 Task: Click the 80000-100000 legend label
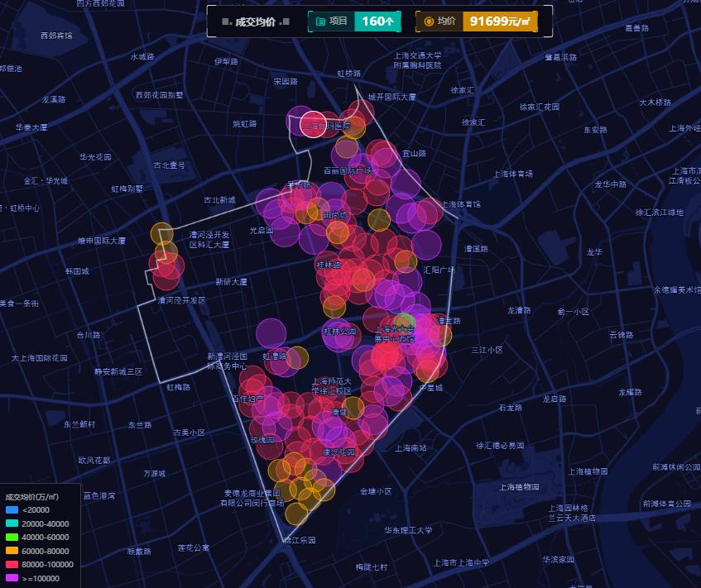point(48,564)
